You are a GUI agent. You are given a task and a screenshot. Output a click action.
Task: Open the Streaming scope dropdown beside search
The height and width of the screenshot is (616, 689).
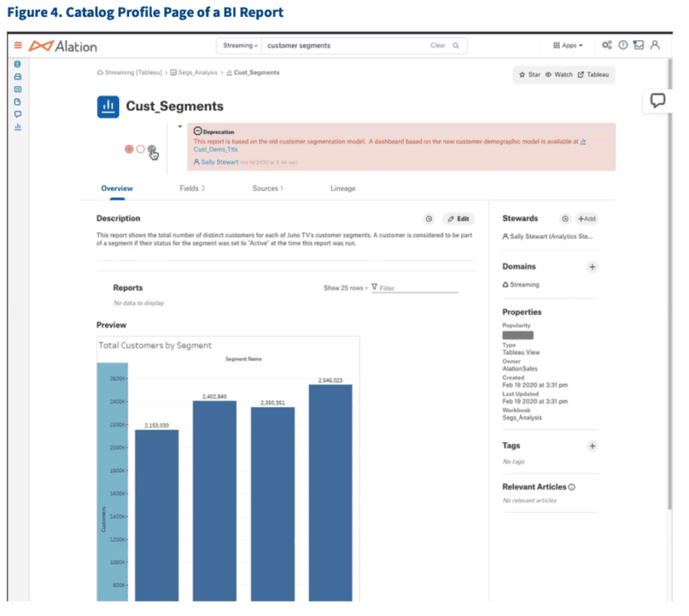pos(240,44)
